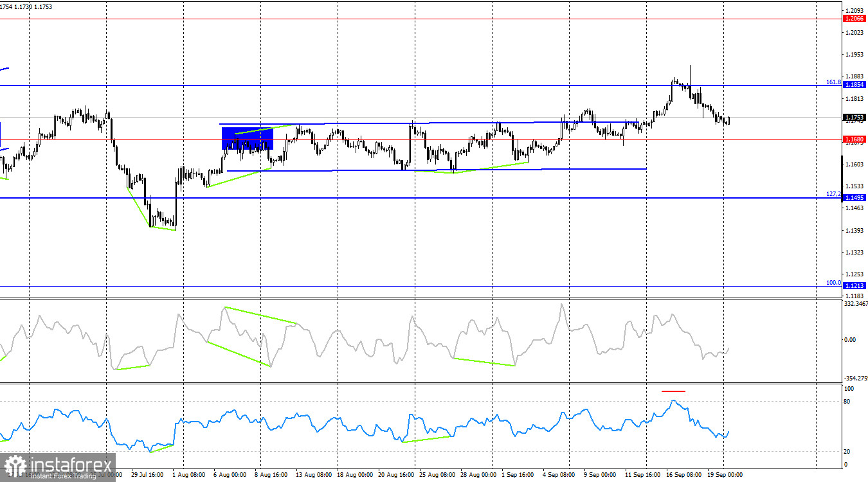Select the 6 Aug 00:00 time marker

click(x=229, y=475)
